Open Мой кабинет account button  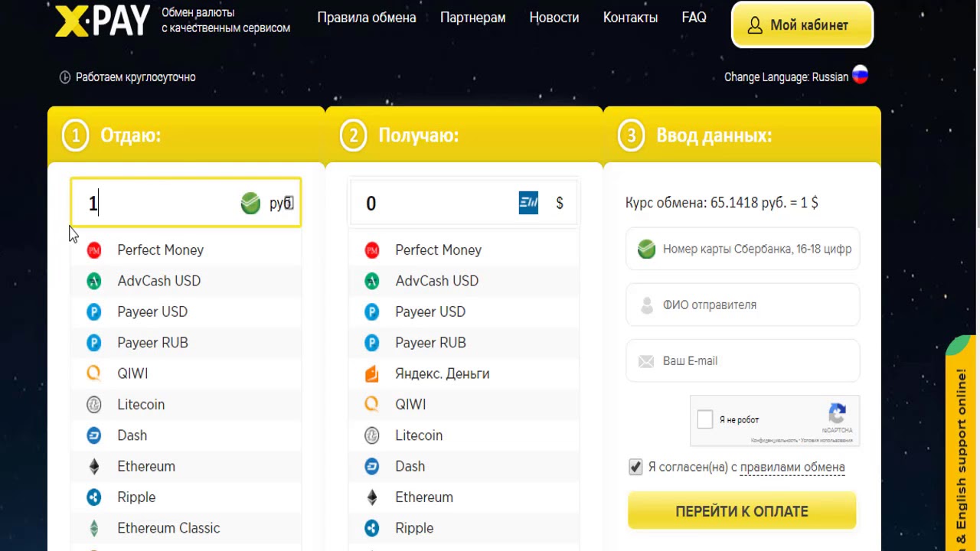(802, 25)
